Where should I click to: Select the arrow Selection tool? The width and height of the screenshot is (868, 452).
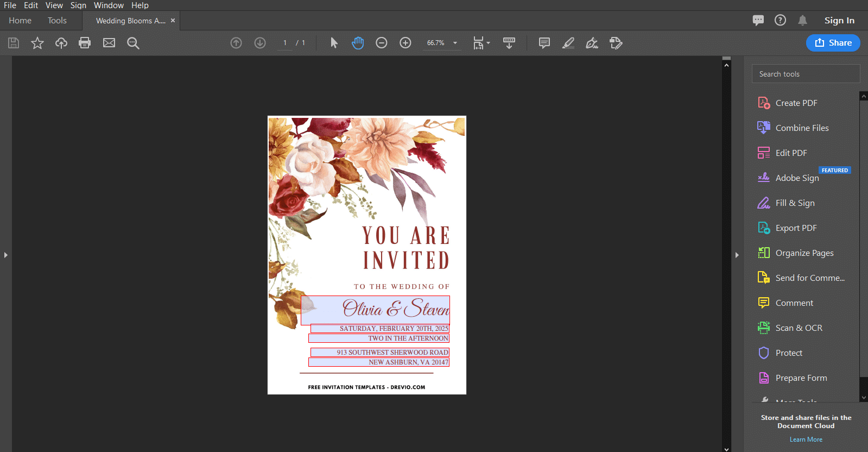point(334,43)
